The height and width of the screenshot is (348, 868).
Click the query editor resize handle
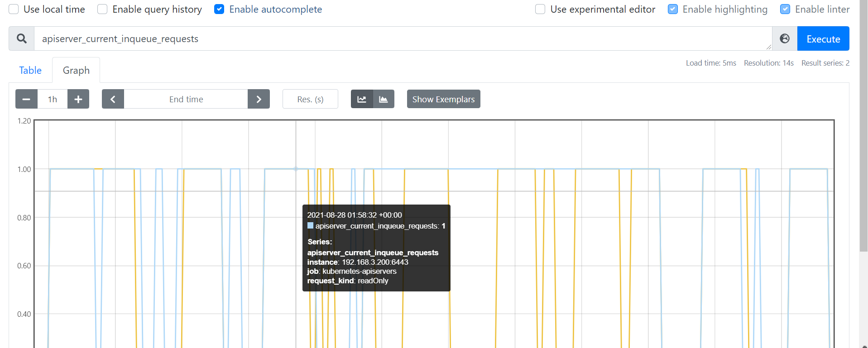coord(769,47)
